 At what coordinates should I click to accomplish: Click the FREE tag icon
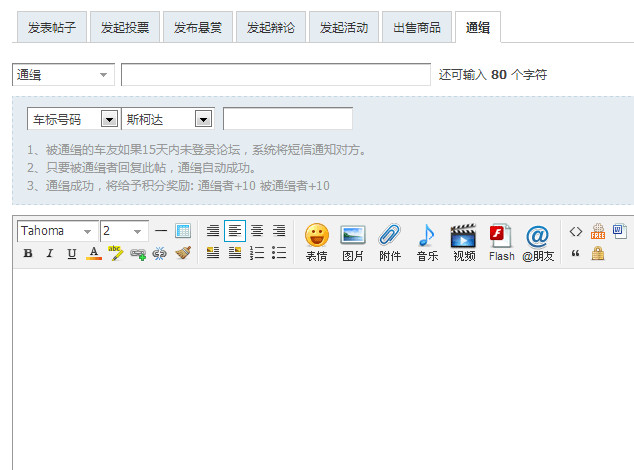[x=598, y=232]
